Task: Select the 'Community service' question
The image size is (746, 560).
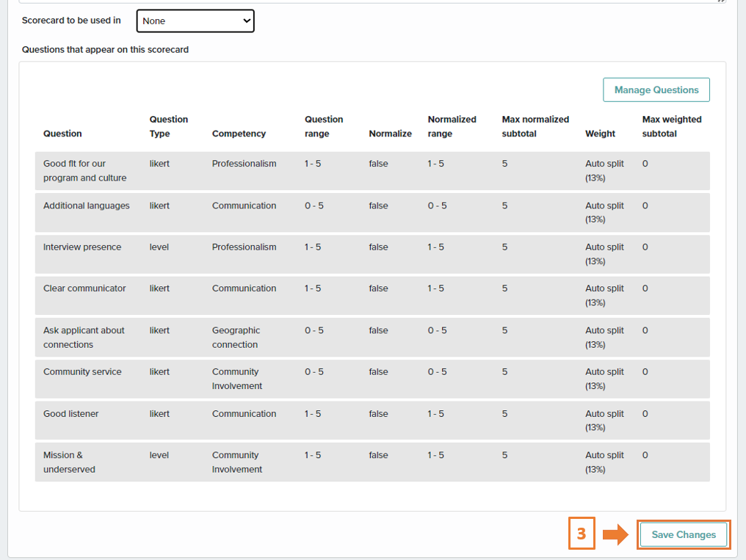Action: [x=82, y=372]
